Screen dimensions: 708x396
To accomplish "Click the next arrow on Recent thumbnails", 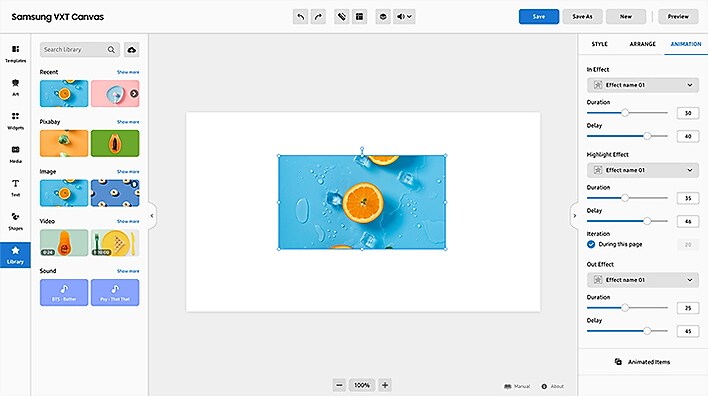I will click(x=134, y=93).
